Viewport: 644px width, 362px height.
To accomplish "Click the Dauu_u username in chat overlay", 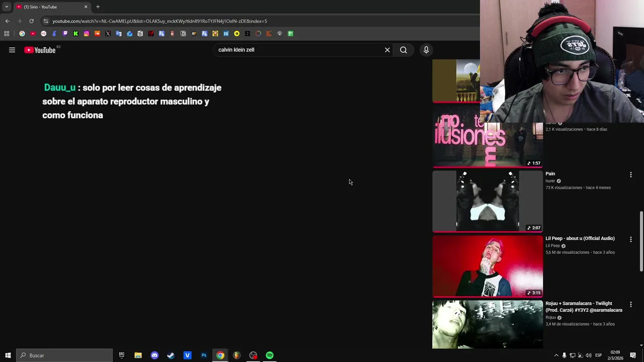I will click(60, 87).
